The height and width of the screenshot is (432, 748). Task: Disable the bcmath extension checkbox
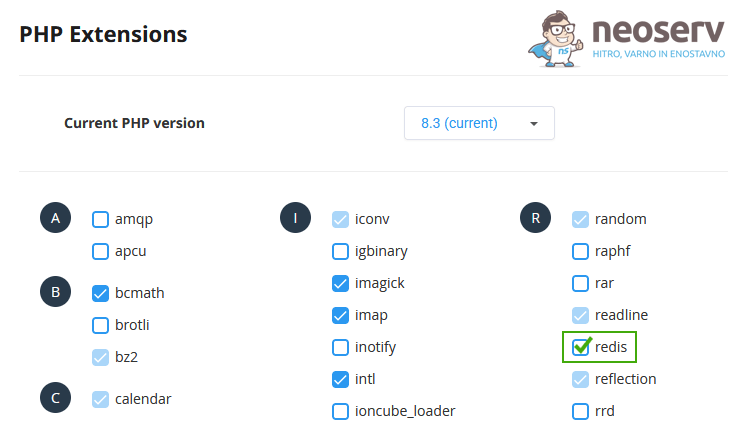100,293
